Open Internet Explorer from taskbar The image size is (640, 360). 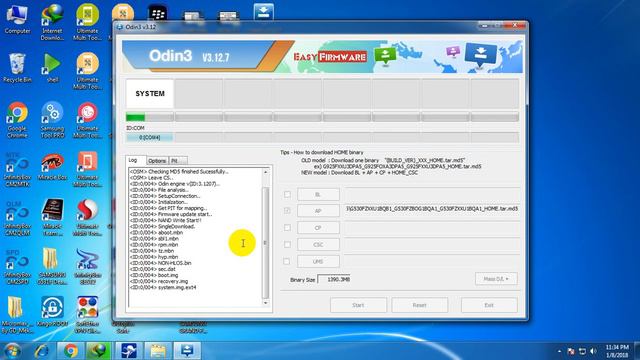pyautogui.click(x=42, y=351)
